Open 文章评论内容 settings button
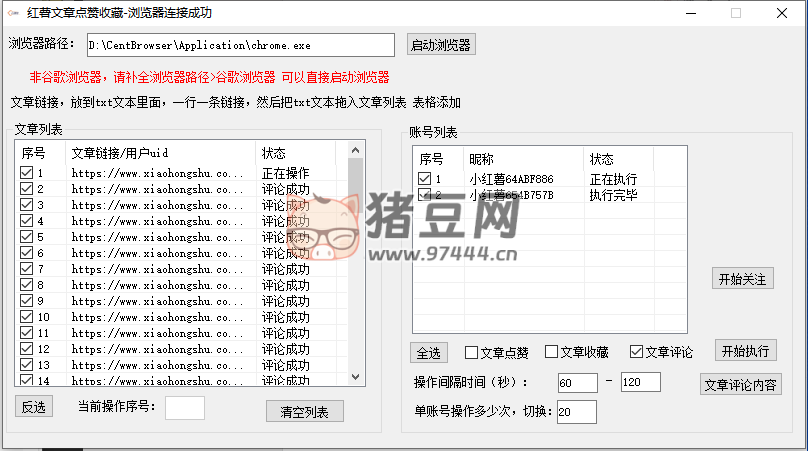The image size is (808, 451). (x=740, y=385)
